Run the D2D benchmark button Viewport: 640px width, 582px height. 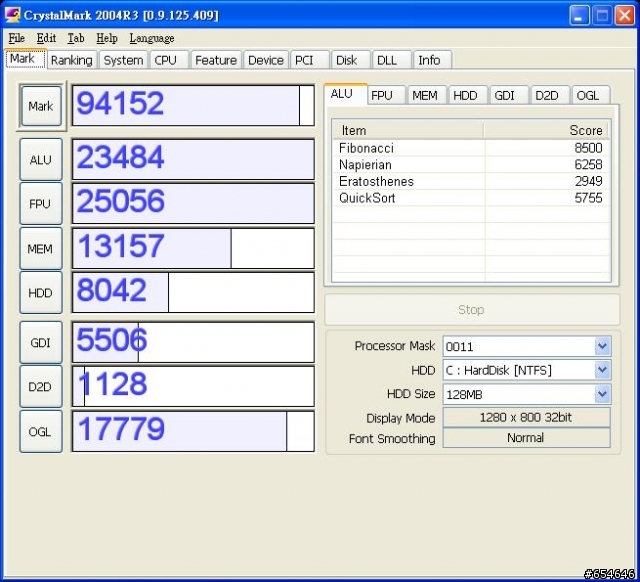[41, 387]
